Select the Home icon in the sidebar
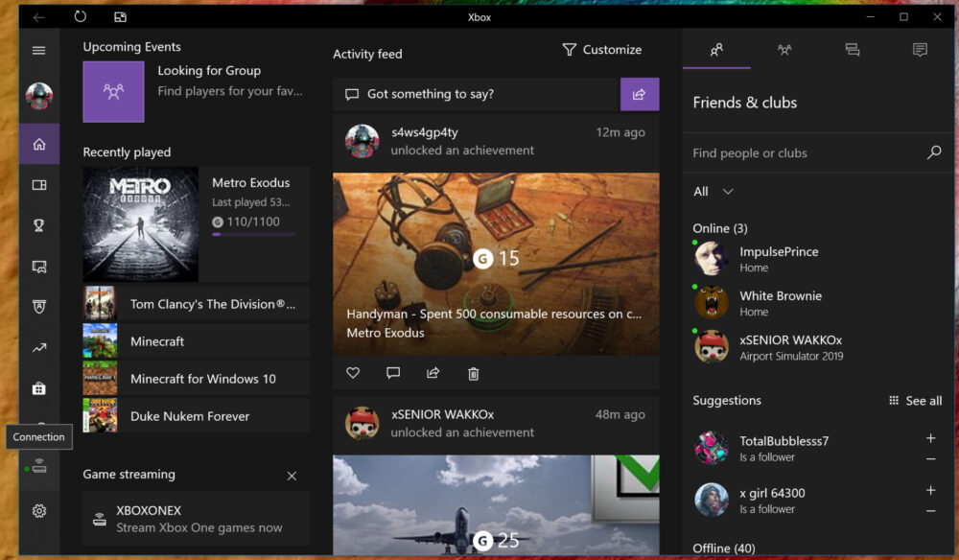Screen dimensions: 959x560 coord(38,144)
